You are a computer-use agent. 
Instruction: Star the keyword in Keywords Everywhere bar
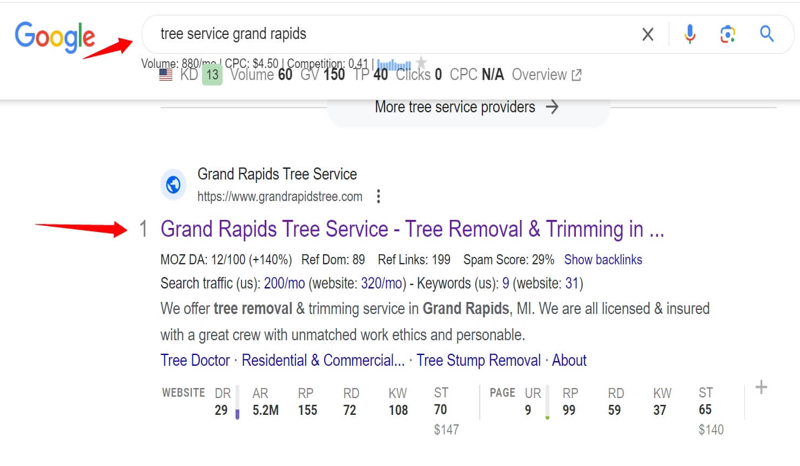[421, 62]
